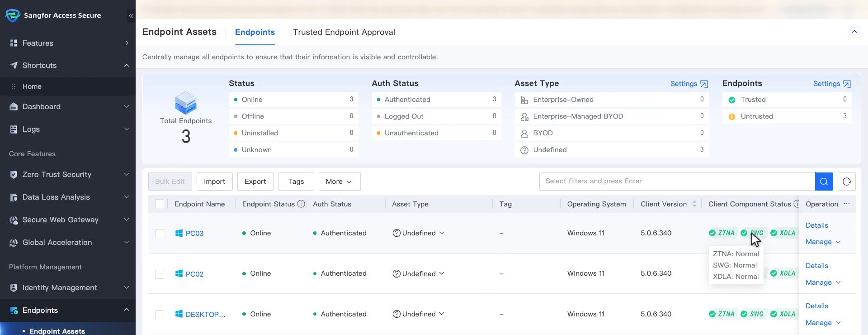Click the filter search input field
This screenshot has height=335, width=868.
click(677, 182)
